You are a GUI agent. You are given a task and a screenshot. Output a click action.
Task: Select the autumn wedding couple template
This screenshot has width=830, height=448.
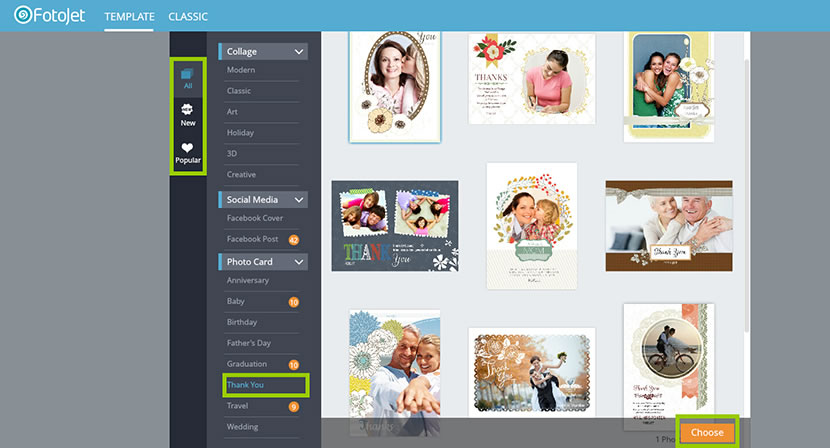(x=531, y=372)
